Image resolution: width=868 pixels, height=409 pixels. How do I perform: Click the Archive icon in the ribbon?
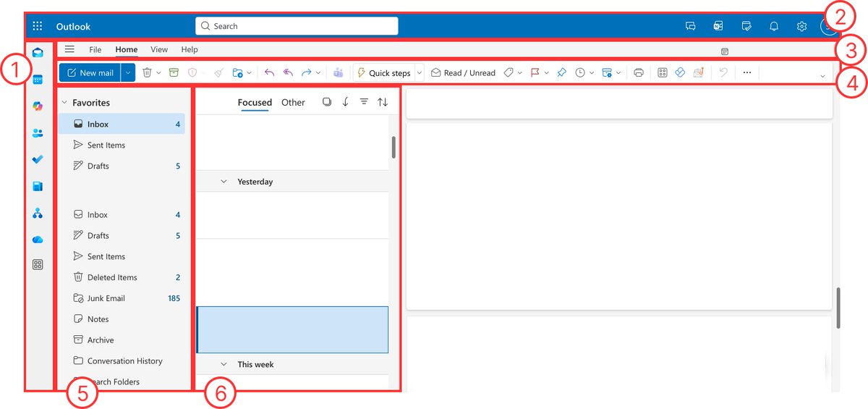pyautogui.click(x=174, y=72)
